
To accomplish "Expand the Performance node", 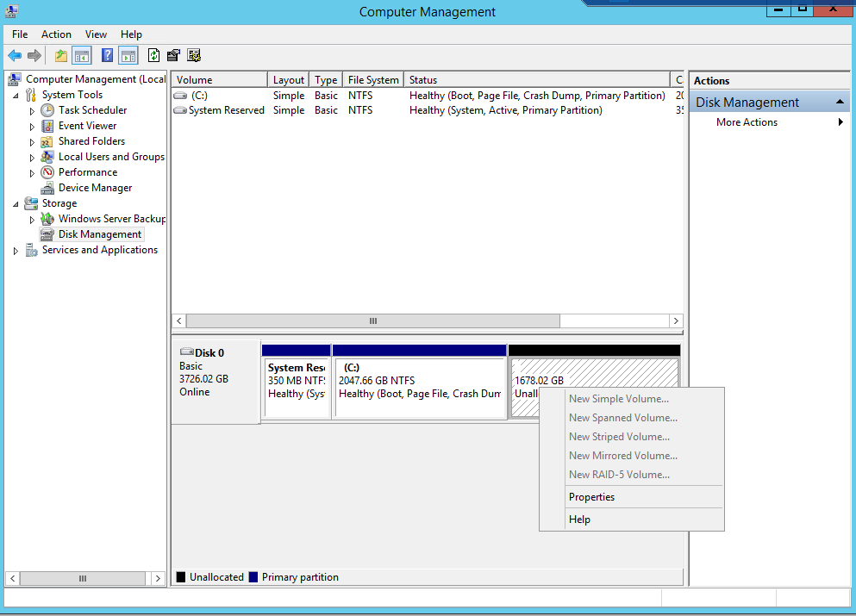I will pos(32,173).
